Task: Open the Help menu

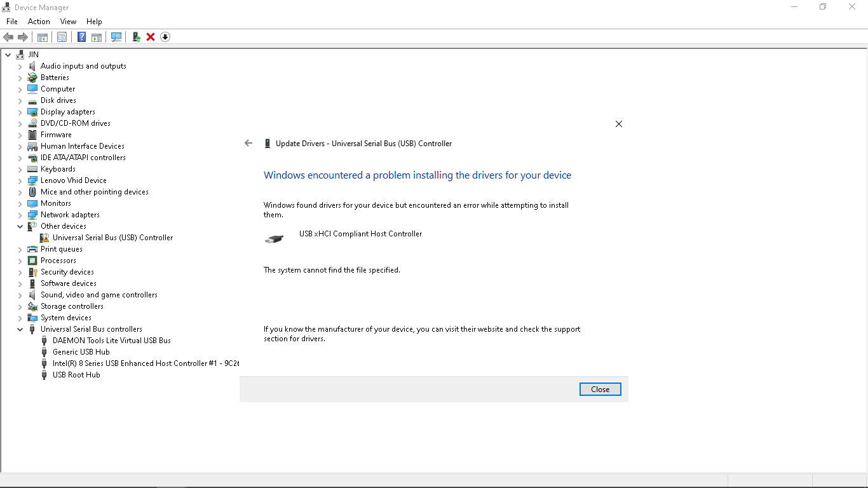Action: 94,22
